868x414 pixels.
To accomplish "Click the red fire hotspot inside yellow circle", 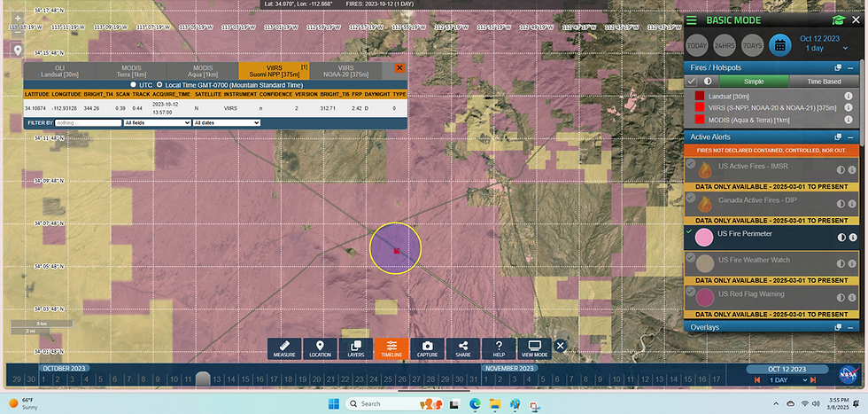I will click(397, 251).
